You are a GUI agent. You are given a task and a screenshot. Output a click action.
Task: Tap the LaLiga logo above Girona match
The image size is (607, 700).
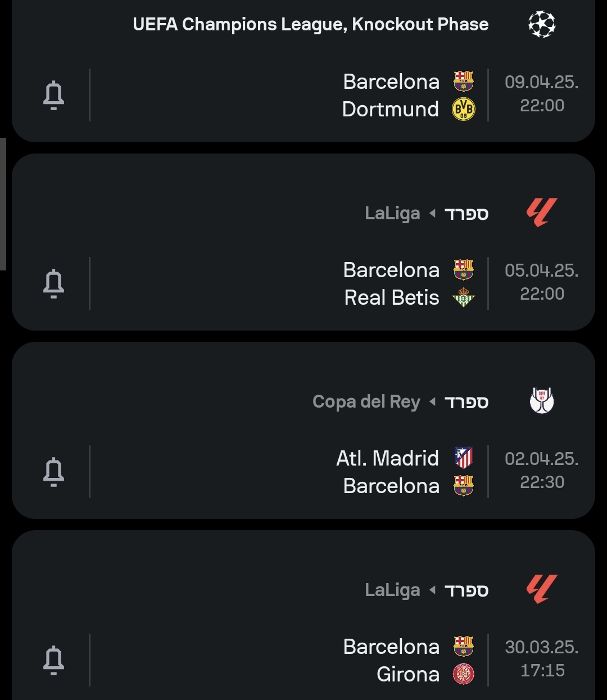(x=542, y=589)
